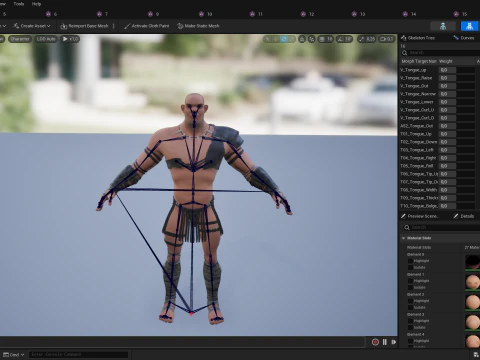Open the asset tab numbered 14
The width and height of the screenshot is (480, 360).
click(x=409, y=14)
